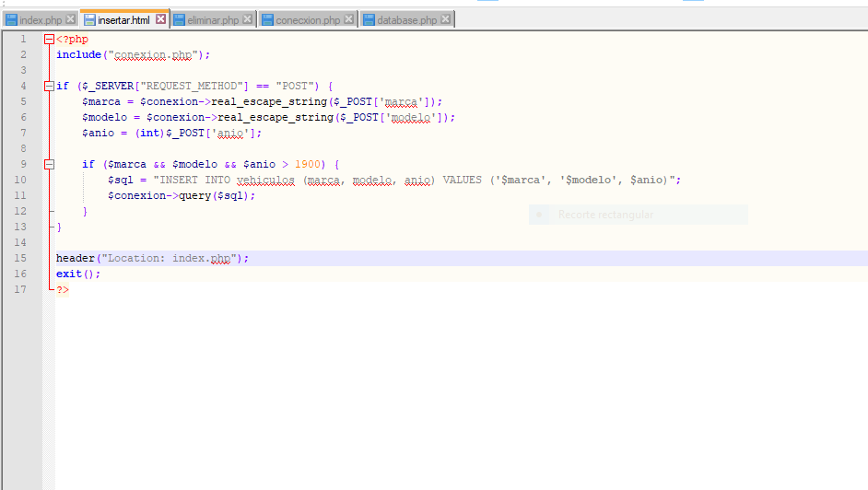The image size is (868, 490).
Task: Select the database.php tab
Action: [406, 19]
